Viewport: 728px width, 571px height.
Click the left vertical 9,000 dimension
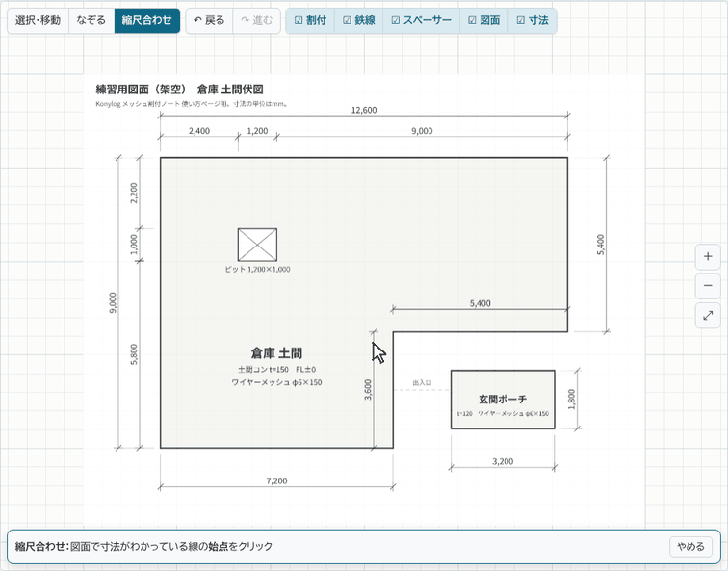coord(113,302)
